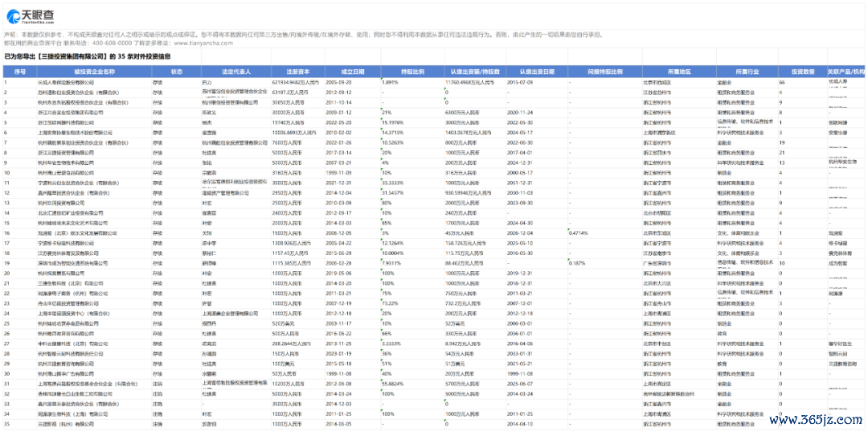Select subscription date 2014-04-10
868x432 pixels.
tap(521, 424)
